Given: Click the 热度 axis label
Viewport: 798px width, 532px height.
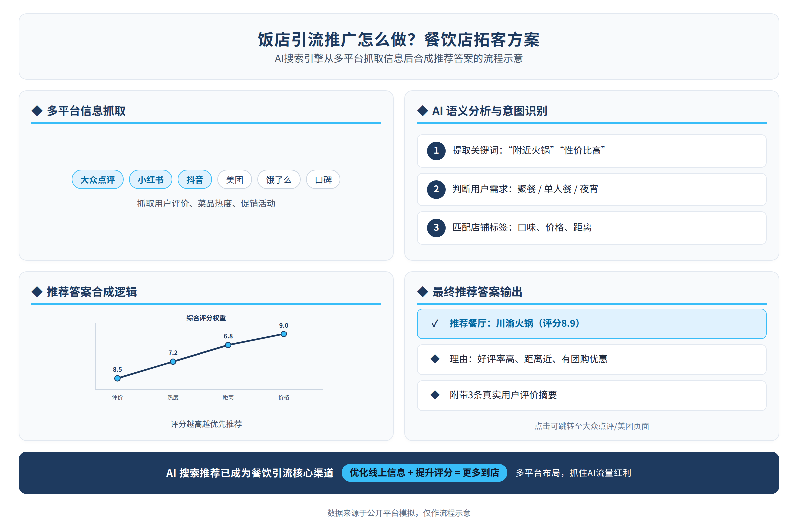Looking at the screenshot, I should tap(173, 397).
